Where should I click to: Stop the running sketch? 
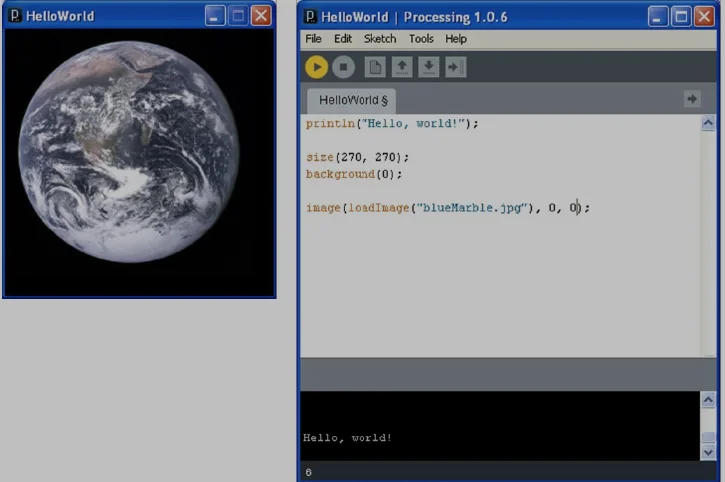pyautogui.click(x=344, y=67)
